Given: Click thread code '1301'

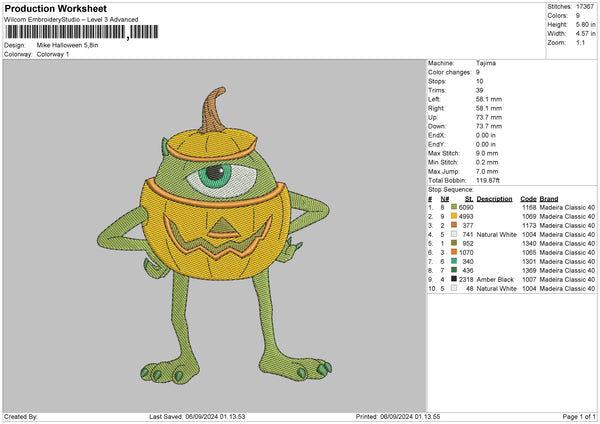Looking at the screenshot, I should (x=529, y=261).
